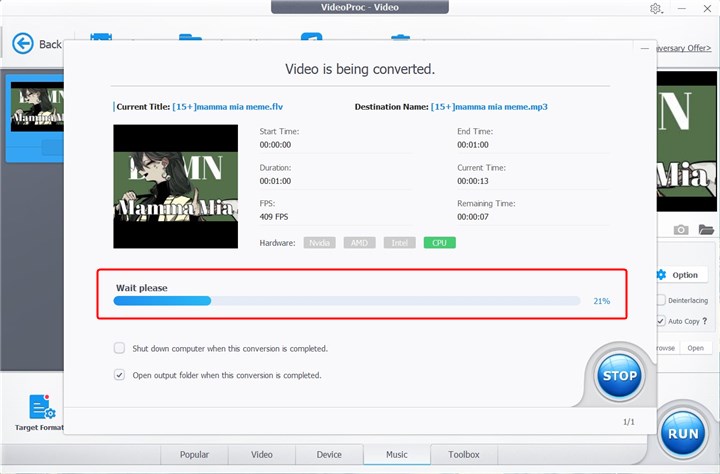Toggle the Deinterlacing checkbox

tap(661, 300)
